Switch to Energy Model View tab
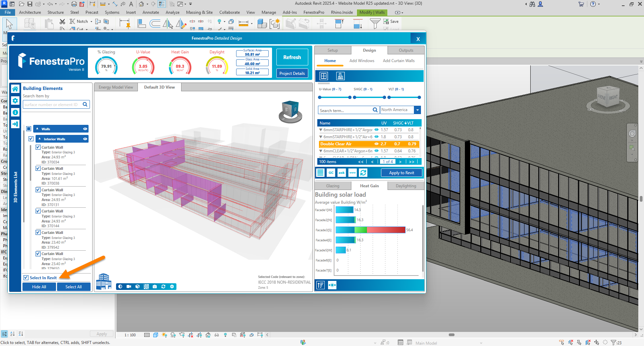The width and height of the screenshot is (644, 346). tap(116, 87)
